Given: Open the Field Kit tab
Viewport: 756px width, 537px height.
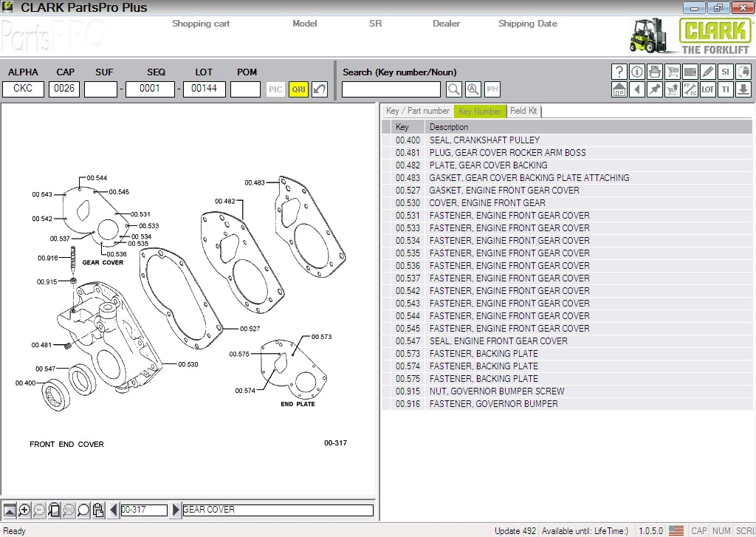Looking at the screenshot, I should coord(523,111).
